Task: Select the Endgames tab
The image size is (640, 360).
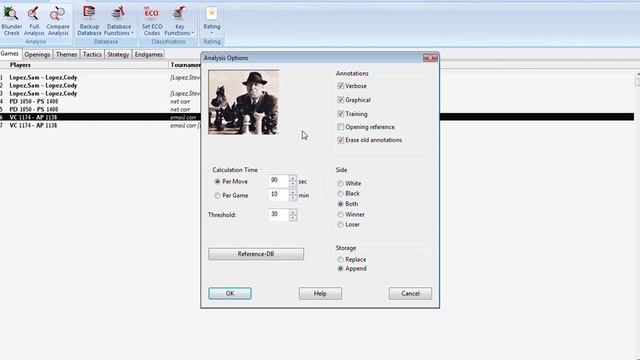Action: 149,54
